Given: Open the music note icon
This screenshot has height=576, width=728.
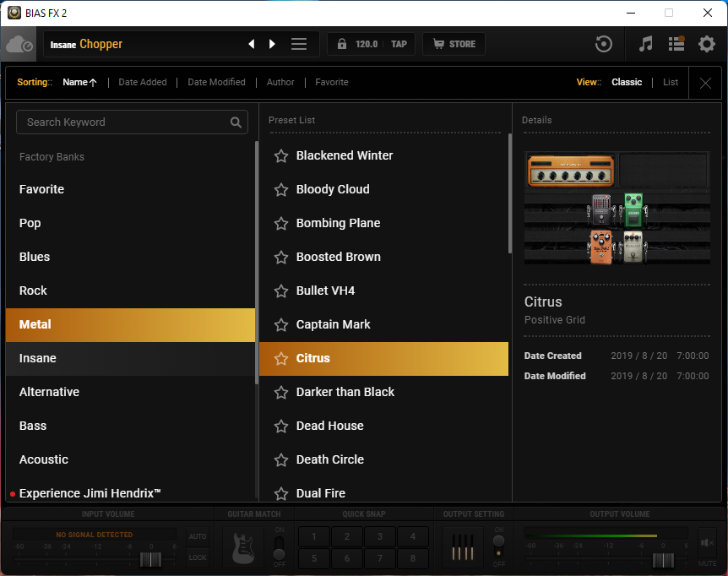Looking at the screenshot, I should [x=646, y=44].
